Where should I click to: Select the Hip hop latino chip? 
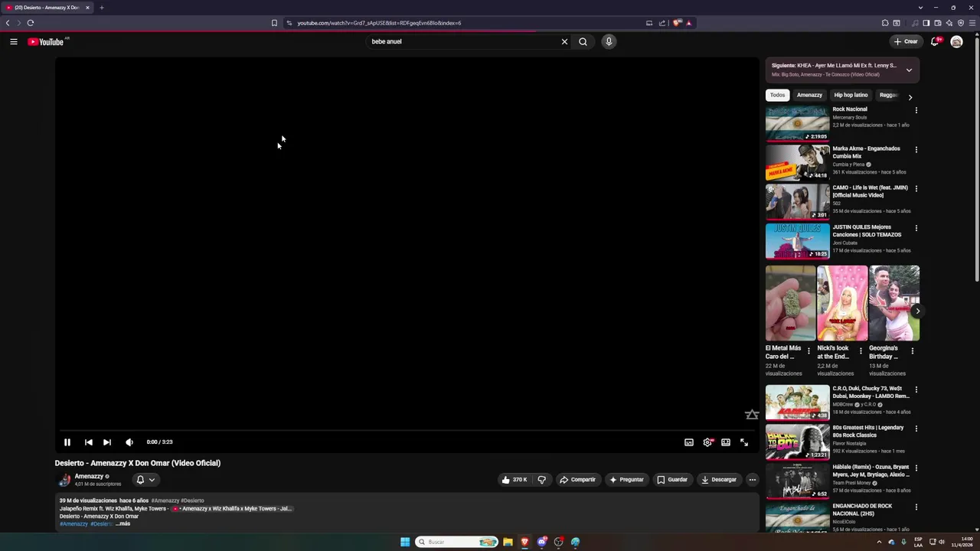click(x=851, y=95)
